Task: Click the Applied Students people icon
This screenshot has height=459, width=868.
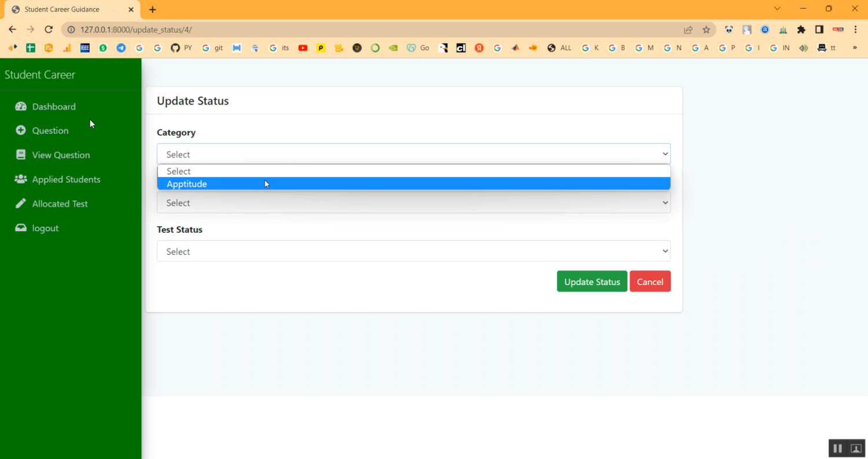Action: tap(21, 179)
